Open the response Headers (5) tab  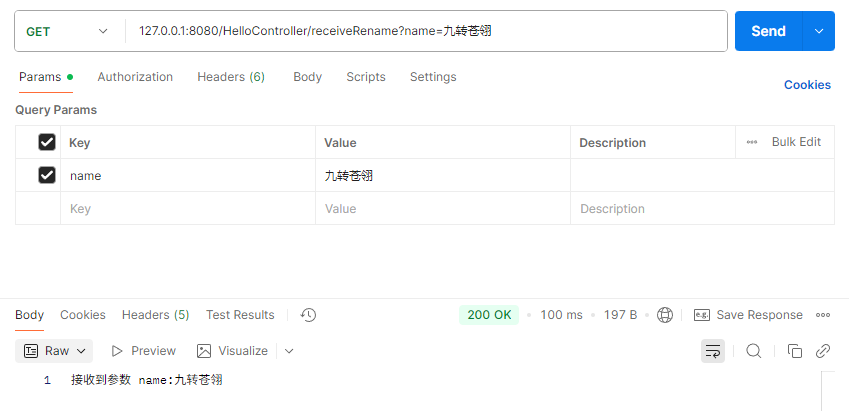coord(155,315)
